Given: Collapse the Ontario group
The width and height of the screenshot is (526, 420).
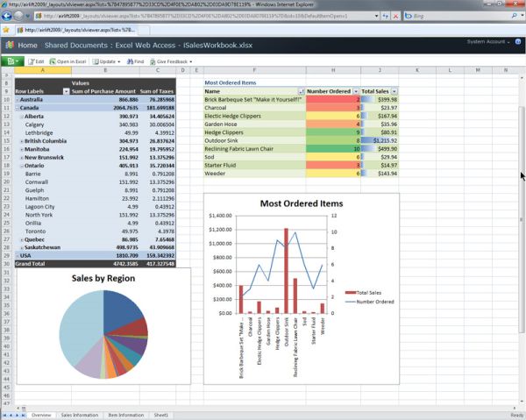Looking at the screenshot, I should 22,166.
